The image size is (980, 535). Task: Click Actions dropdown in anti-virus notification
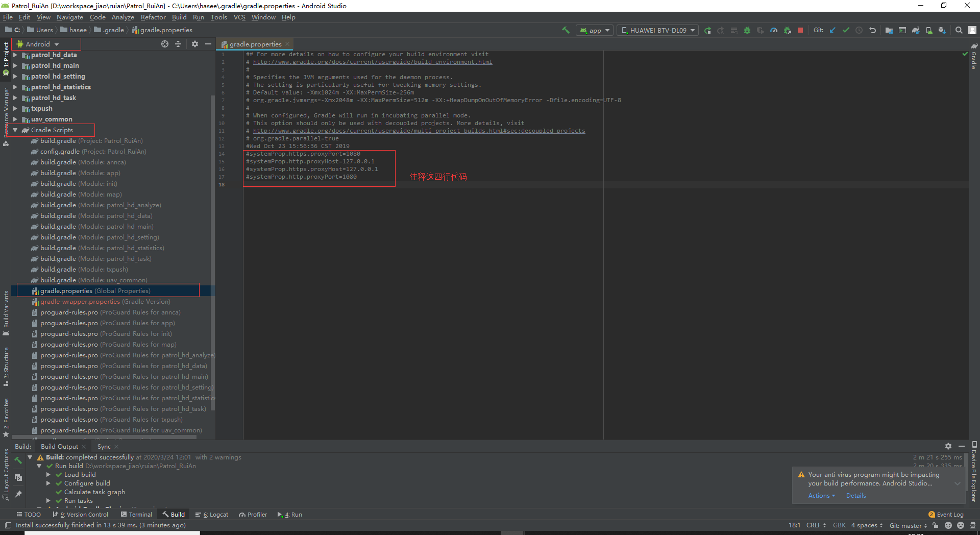click(x=821, y=496)
